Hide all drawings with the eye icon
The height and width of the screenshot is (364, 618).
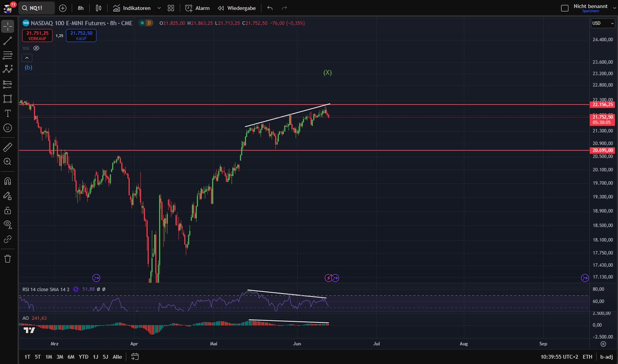pyautogui.click(x=7, y=224)
